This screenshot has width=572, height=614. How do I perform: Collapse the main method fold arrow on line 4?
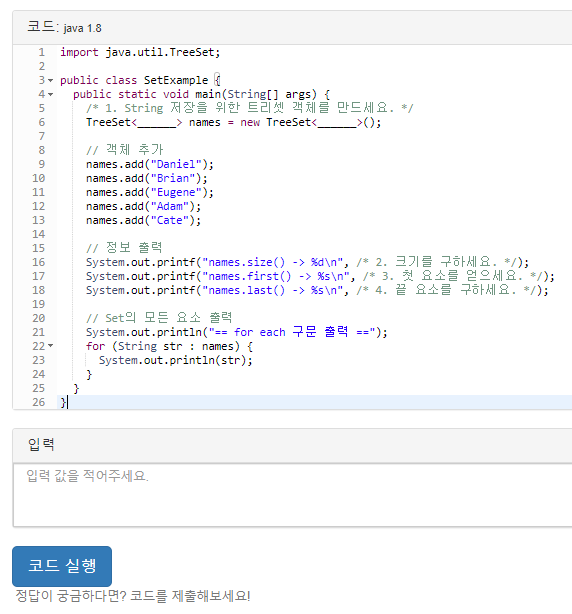pyautogui.click(x=51, y=95)
